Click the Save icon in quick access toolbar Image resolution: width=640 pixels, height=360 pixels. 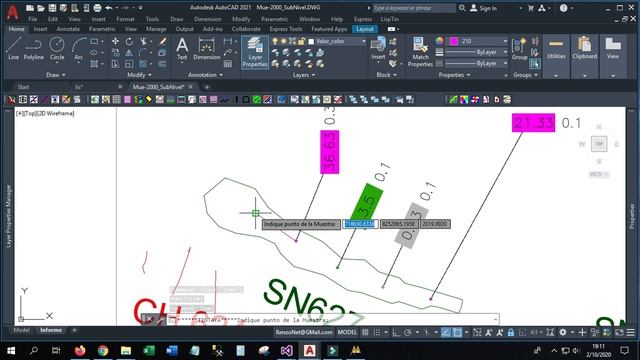52,8
